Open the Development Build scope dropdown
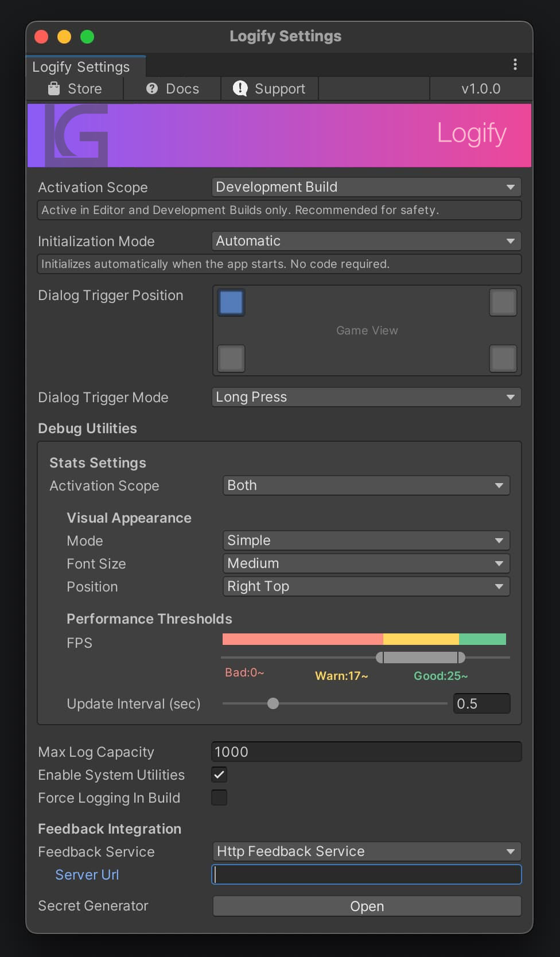Screen dimensions: 560x957 [366, 187]
